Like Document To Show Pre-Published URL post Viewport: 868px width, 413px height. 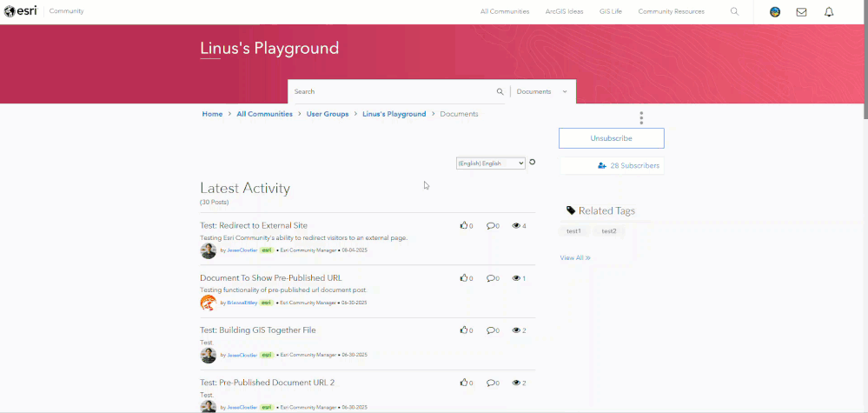[x=464, y=278]
